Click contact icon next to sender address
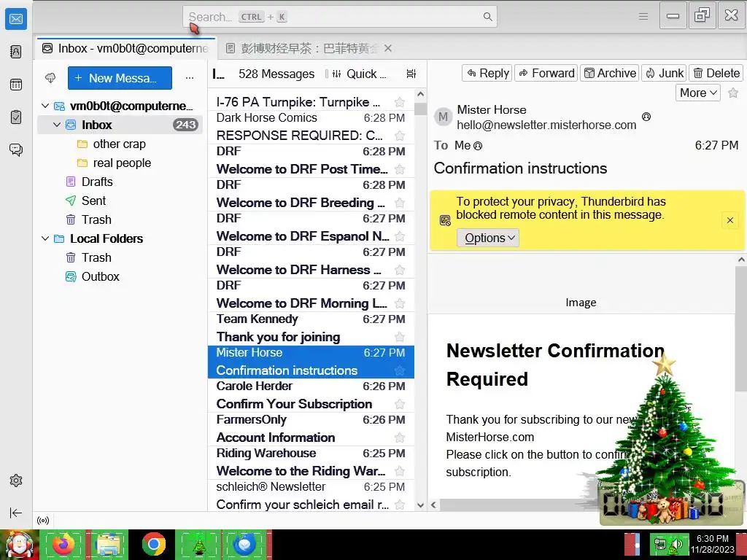Viewport: 747px width, 560px height. point(646,117)
